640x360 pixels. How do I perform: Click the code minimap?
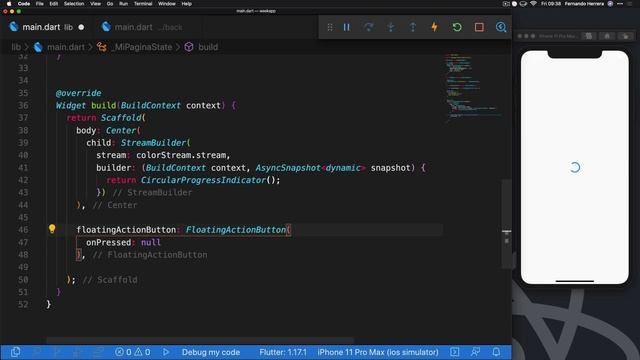point(472,88)
